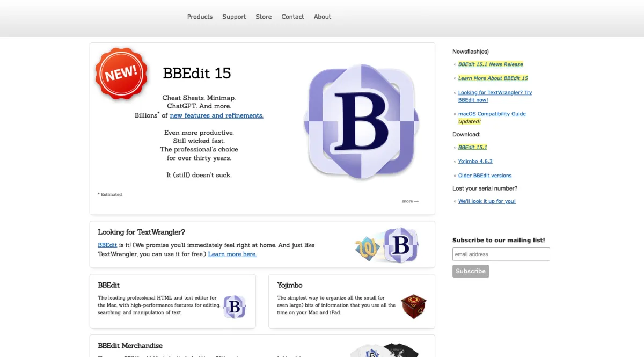Click the BBEdit card heading
The image size is (644, 357).
[109, 285]
